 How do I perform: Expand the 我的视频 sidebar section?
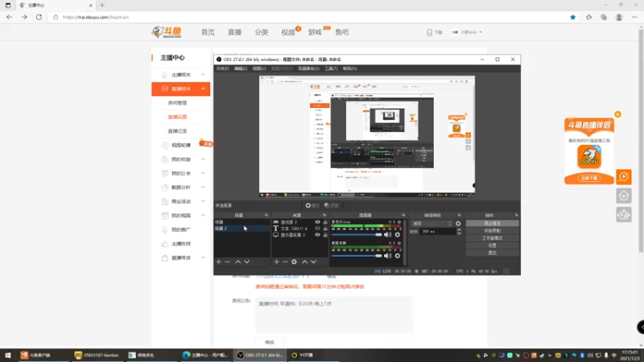coord(203,216)
